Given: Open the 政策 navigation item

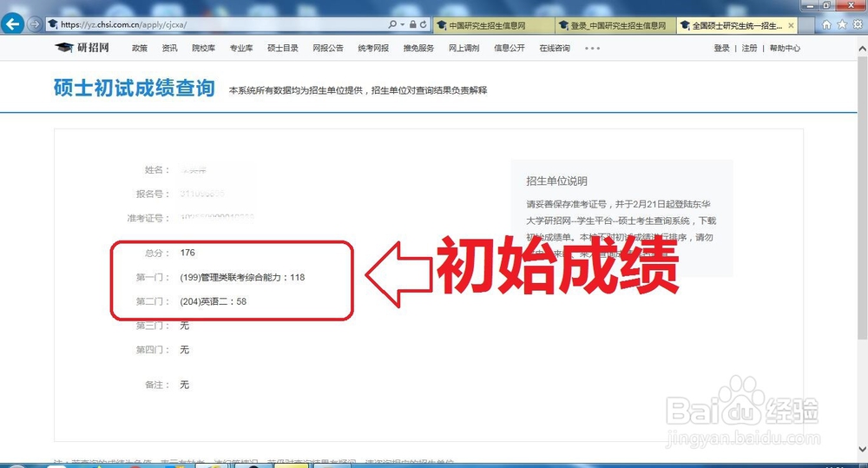Looking at the screenshot, I should click(140, 48).
